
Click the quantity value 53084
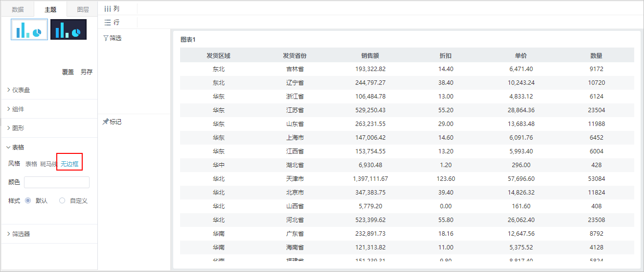[597, 179]
